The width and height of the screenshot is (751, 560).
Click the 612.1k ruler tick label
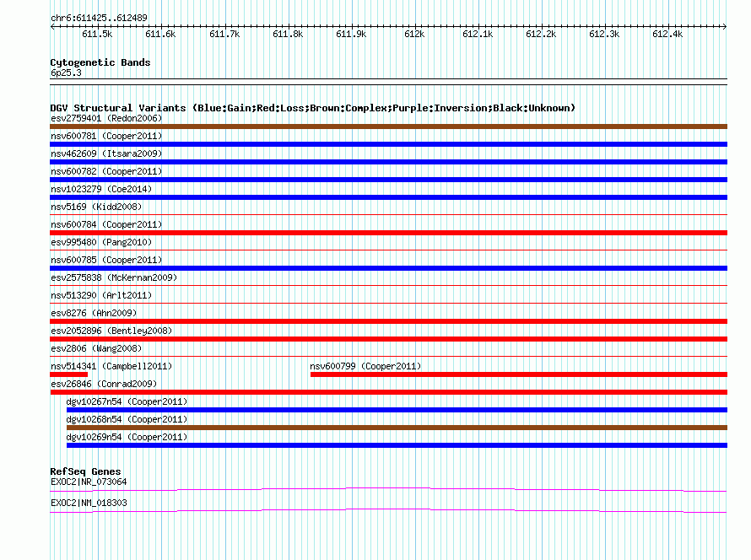[x=478, y=34]
